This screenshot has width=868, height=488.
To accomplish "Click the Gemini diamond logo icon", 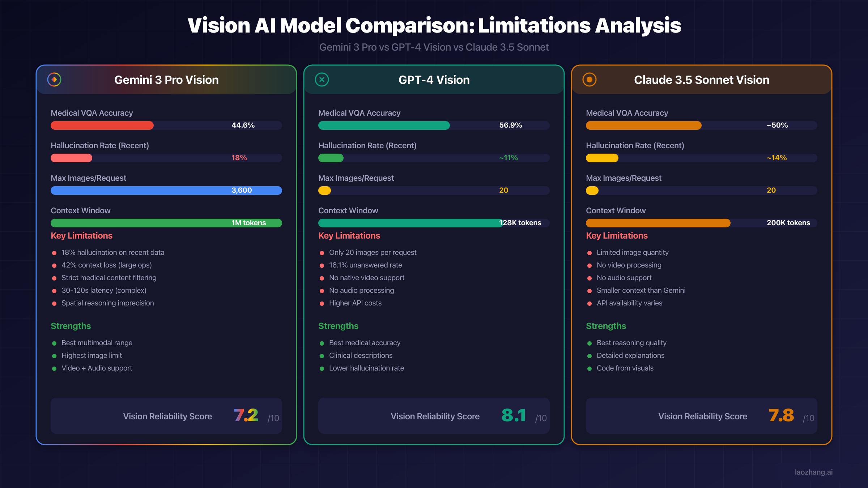I will pyautogui.click(x=55, y=80).
